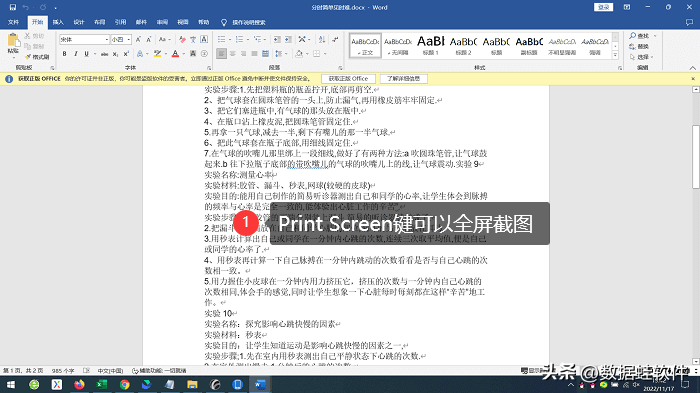Screen dimensions: 700x393
Task: Click the Save icon in title bar
Action: pos(12,7)
